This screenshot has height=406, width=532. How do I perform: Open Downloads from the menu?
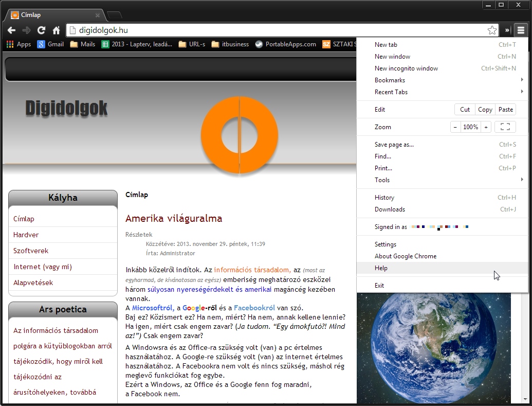442,209
